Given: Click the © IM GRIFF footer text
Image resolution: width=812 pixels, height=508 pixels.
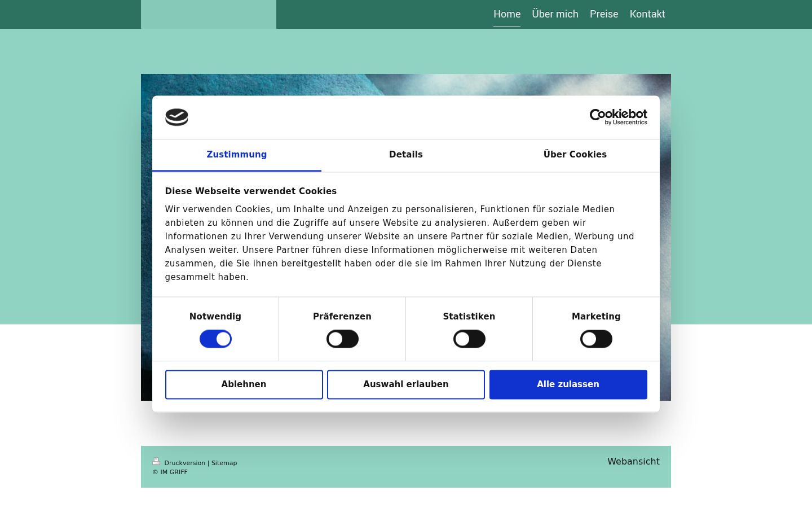Looking at the screenshot, I should 170,472.
